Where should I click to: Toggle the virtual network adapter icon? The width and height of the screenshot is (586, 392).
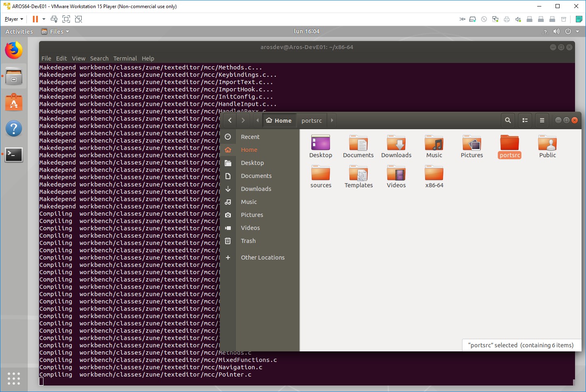495,19
